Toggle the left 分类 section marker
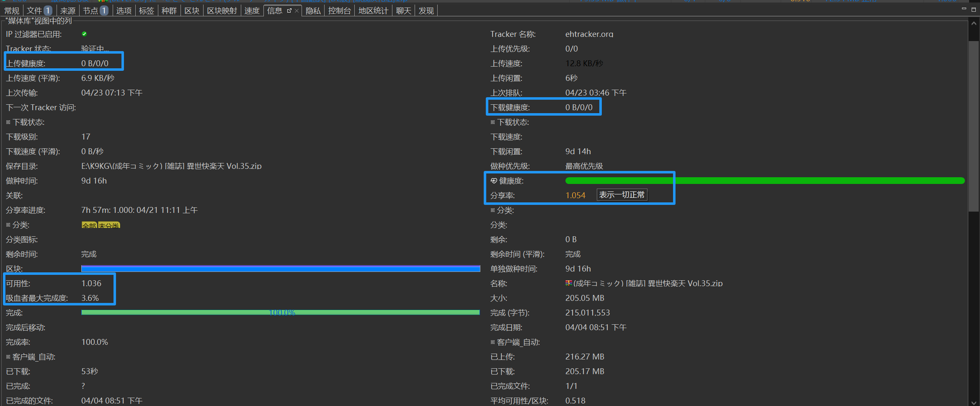 [8, 225]
